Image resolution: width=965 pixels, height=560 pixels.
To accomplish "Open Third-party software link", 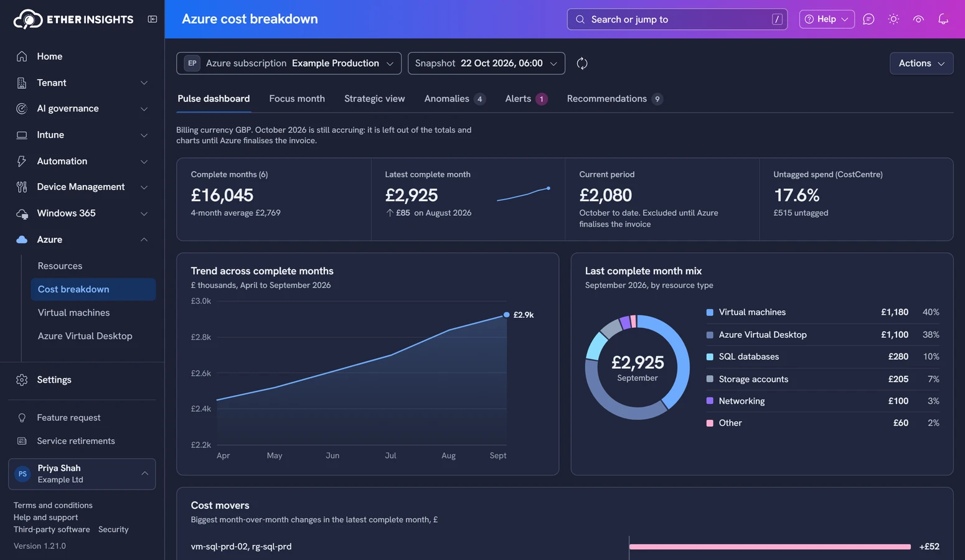I will [52, 530].
